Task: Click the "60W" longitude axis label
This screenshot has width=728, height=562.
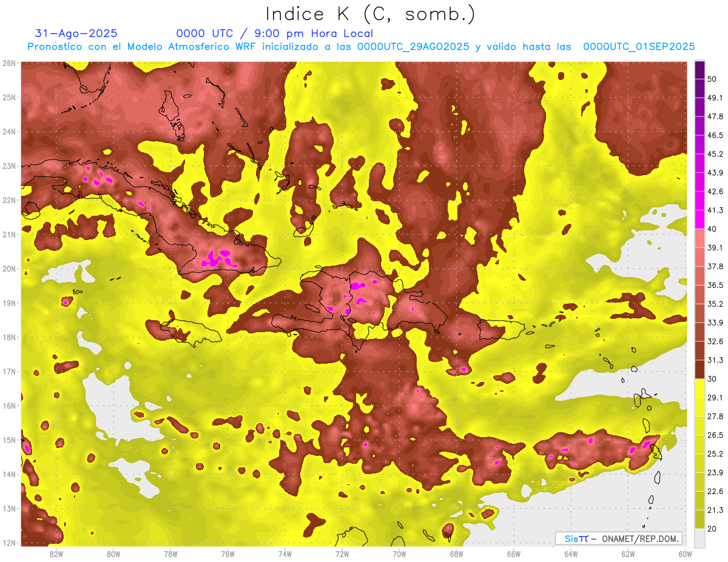Action: point(685,554)
